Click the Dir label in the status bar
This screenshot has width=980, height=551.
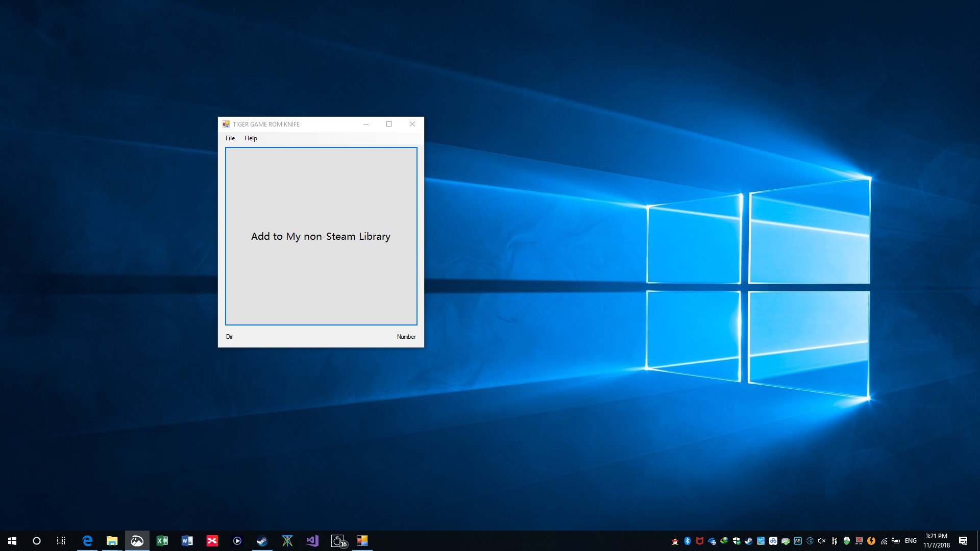[230, 337]
